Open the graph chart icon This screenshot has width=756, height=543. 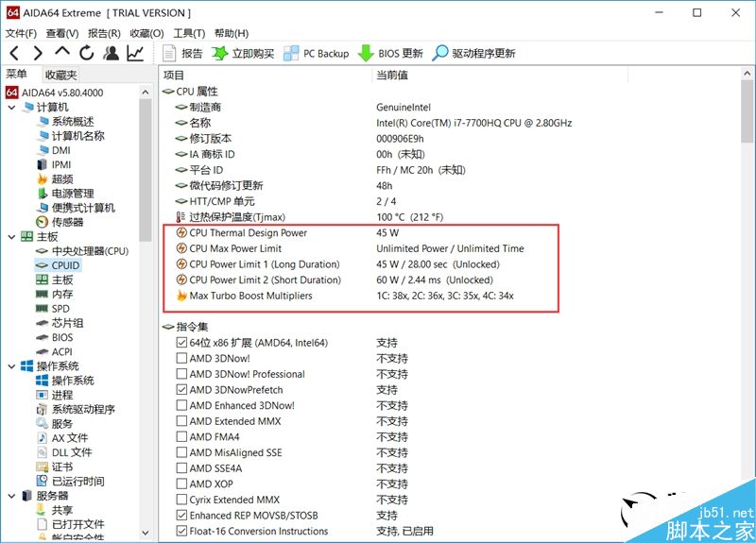click(x=135, y=53)
